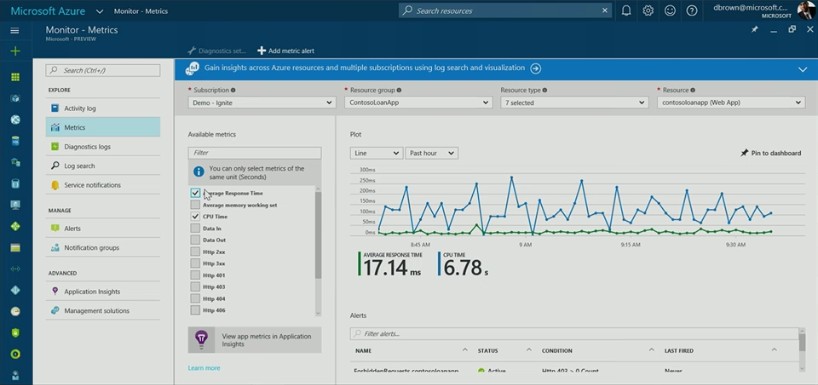Collapse the insights banner chevron
This screenshot has width=818, height=385.
tap(802, 69)
